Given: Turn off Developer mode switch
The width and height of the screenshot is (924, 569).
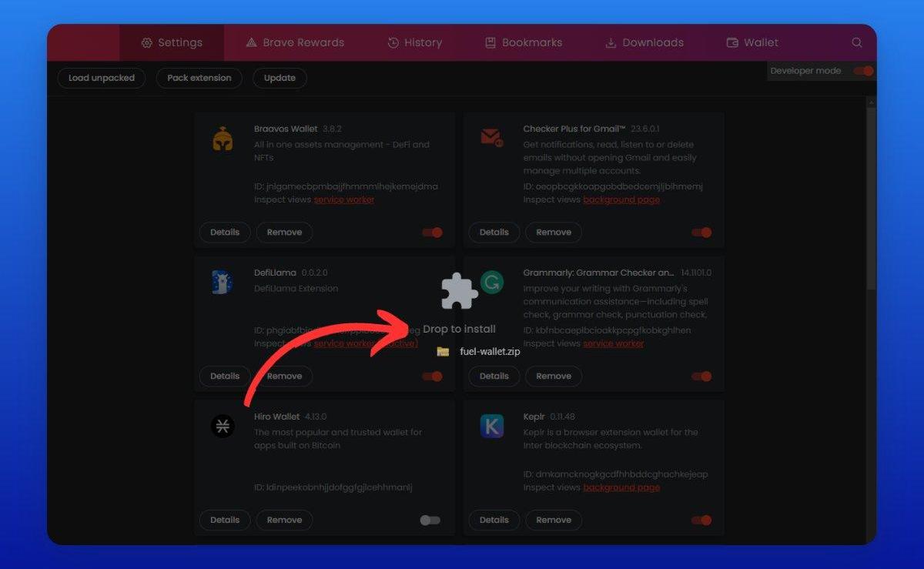Looking at the screenshot, I should [x=864, y=71].
